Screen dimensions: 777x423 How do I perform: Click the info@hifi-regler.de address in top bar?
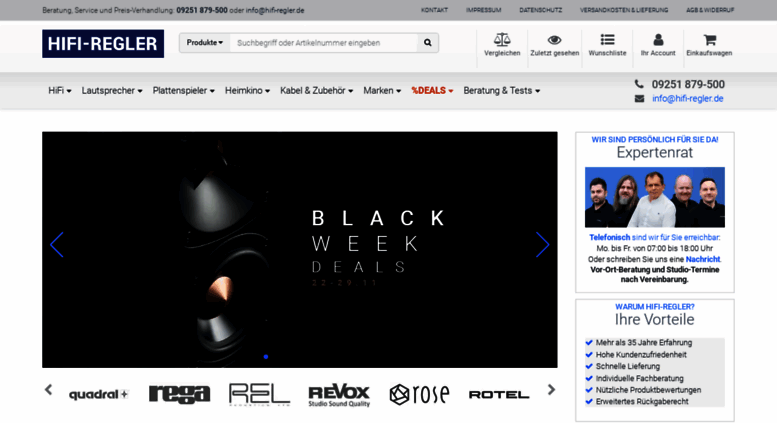click(x=275, y=10)
